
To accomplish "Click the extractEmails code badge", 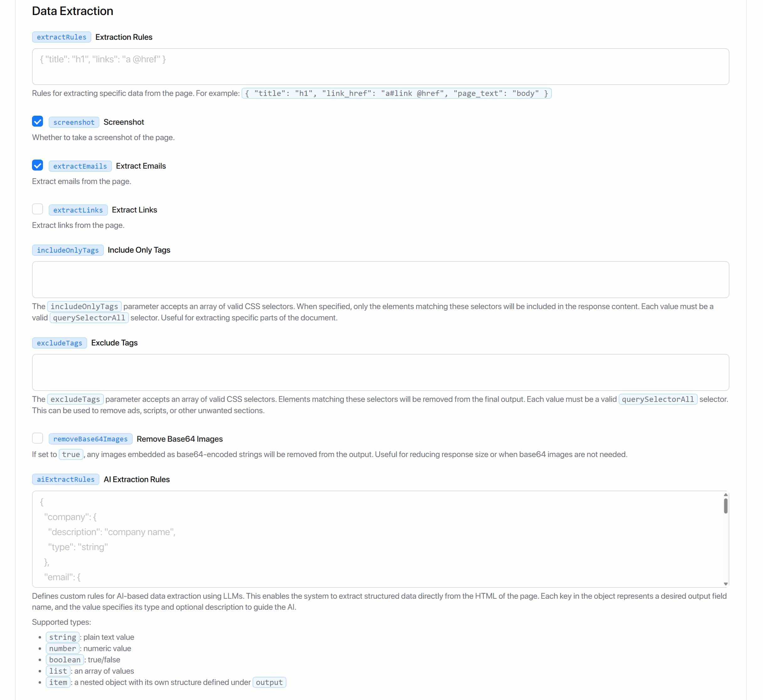I will pyautogui.click(x=80, y=166).
